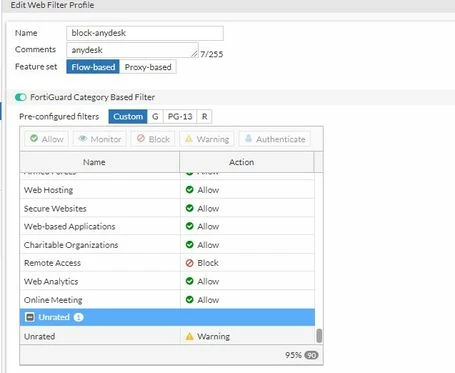This screenshot has width=455, height=373.
Task: Select the PG-13 pre-configured filter
Action: click(180, 117)
